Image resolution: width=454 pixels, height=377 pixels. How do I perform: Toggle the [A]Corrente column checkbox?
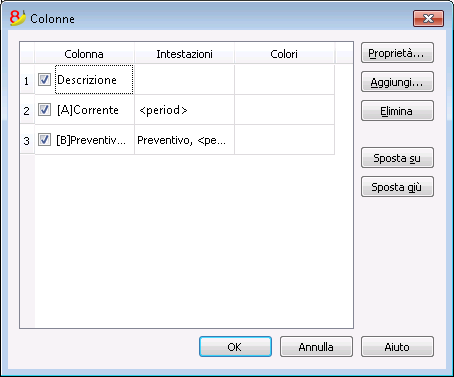pos(44,110)
